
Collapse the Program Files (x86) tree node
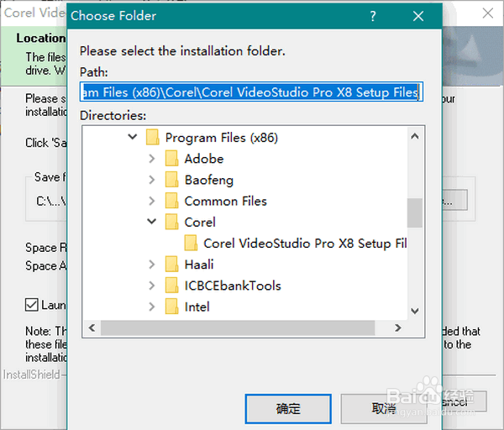133,137
